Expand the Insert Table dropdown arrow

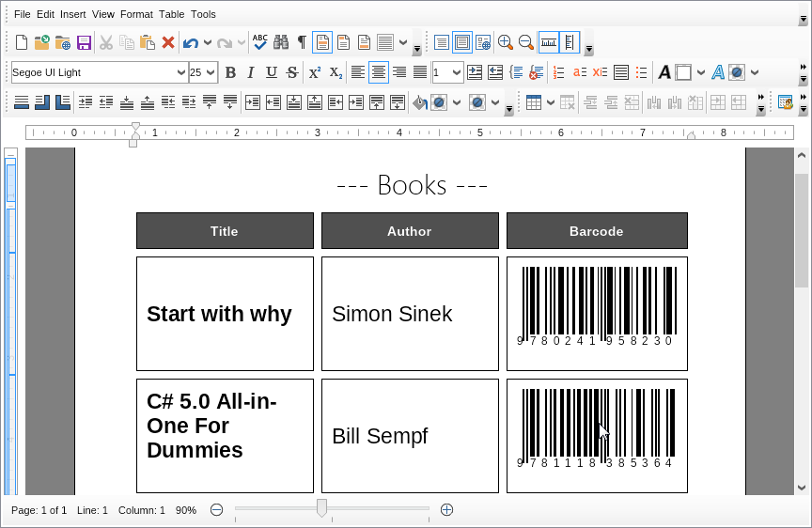[551, 102]
